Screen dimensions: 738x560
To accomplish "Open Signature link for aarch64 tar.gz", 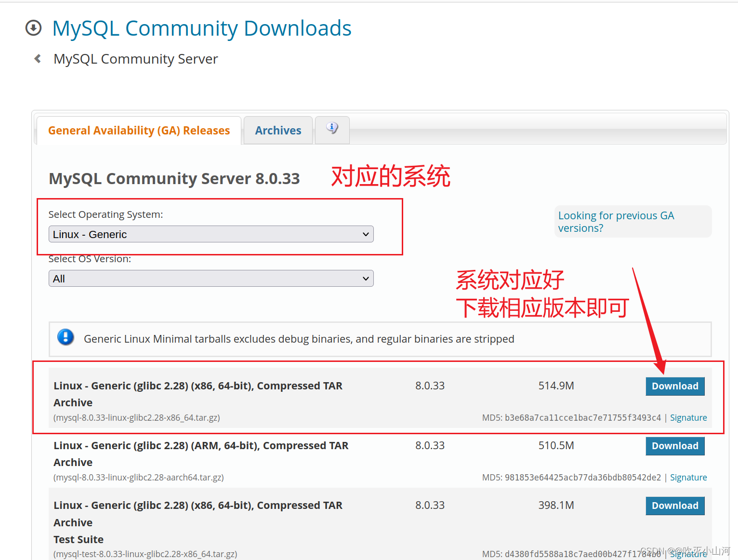I will click(x=688, y=478).
